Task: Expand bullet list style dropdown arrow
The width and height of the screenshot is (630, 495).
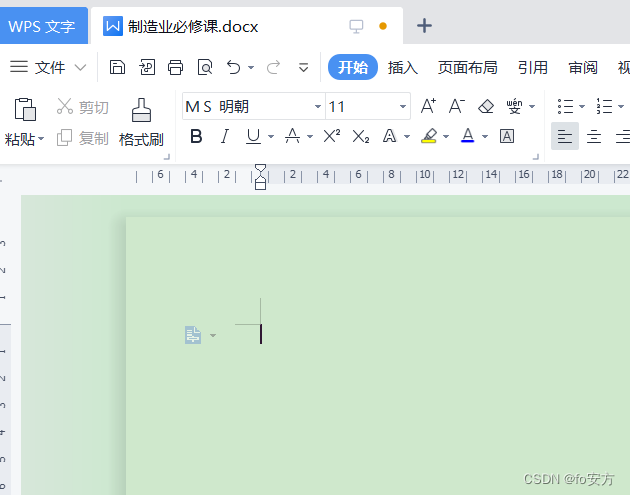Action: [582, 106]
